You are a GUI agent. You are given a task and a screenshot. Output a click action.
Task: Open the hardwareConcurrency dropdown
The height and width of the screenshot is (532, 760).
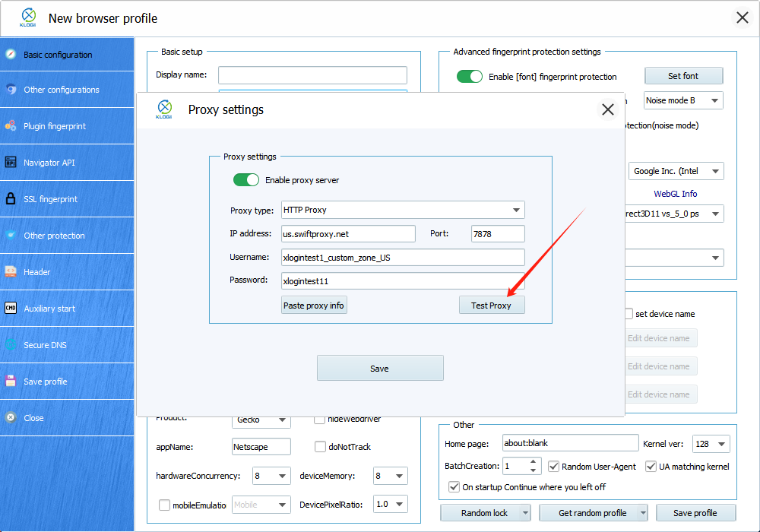[271, 476]
